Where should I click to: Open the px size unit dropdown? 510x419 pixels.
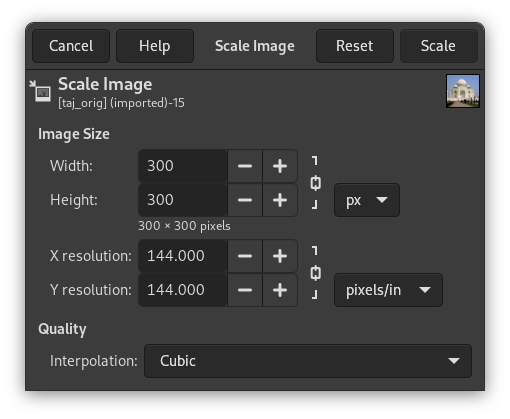367,200
